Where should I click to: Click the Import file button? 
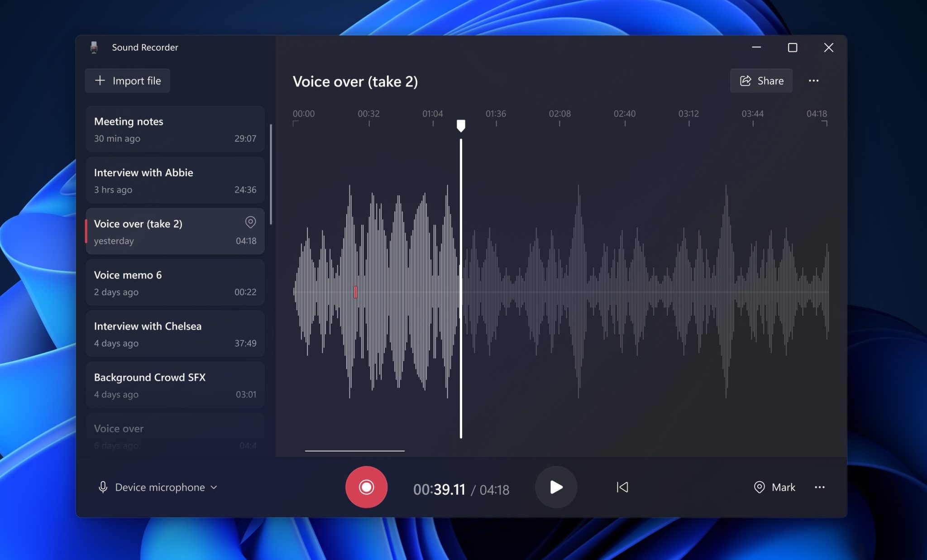point(127,81)
